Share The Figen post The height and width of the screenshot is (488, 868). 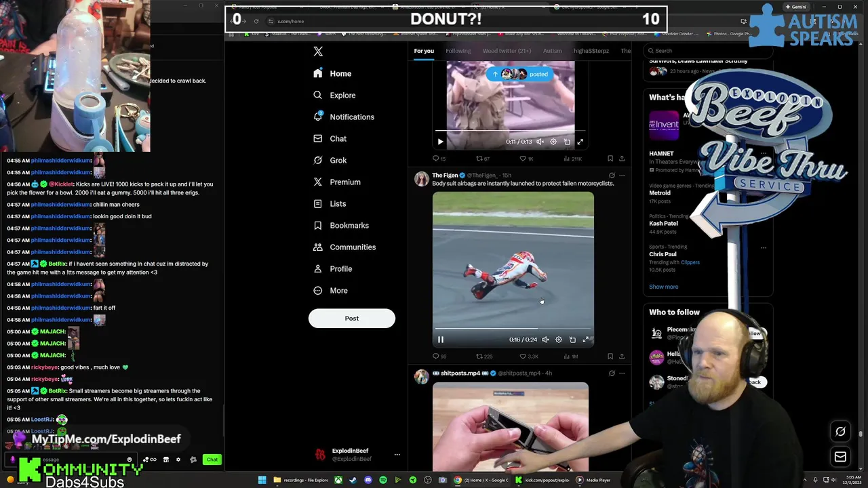point(622,357)
